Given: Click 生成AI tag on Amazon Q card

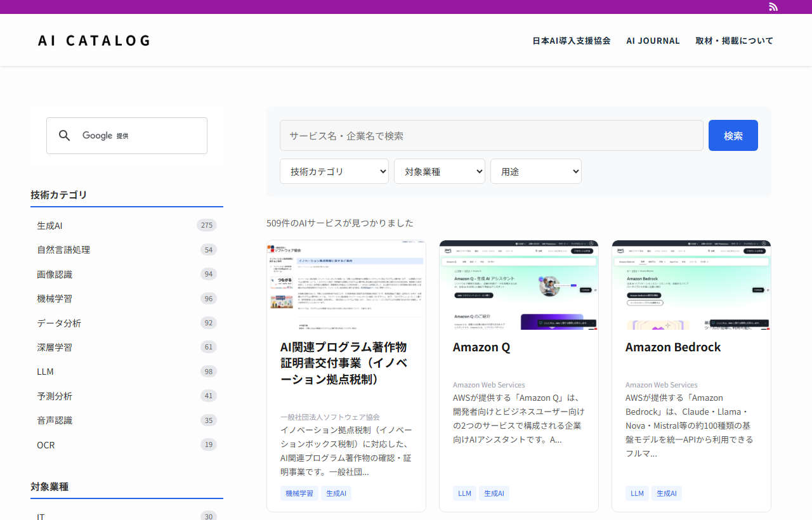Looking at the screenshot, I should pyautogui.click(x=494, y=493).
